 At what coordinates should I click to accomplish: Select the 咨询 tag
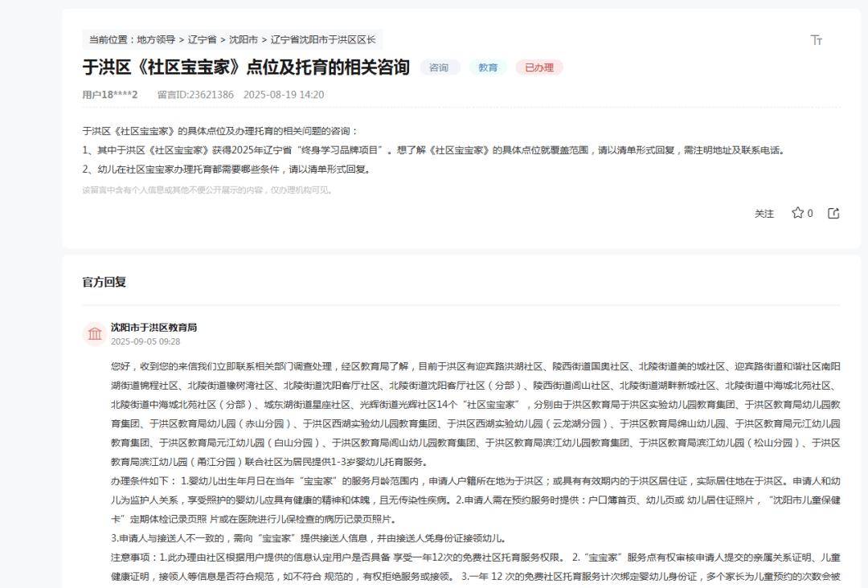click(439, 67)
